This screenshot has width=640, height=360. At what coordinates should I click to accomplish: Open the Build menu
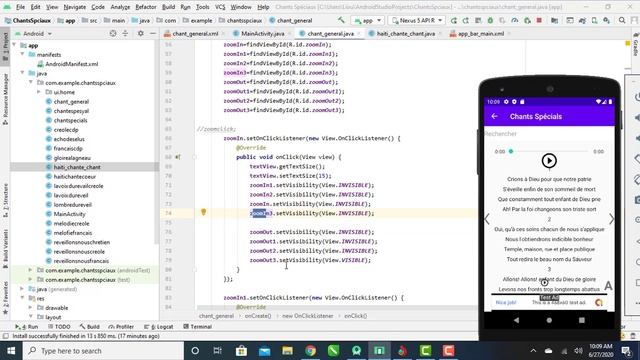point(168,7)
